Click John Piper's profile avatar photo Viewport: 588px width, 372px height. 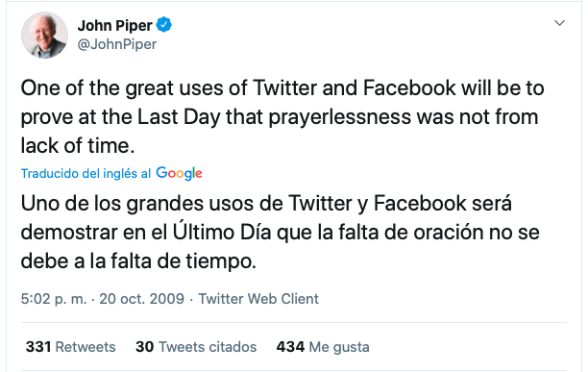pos(44,35)
